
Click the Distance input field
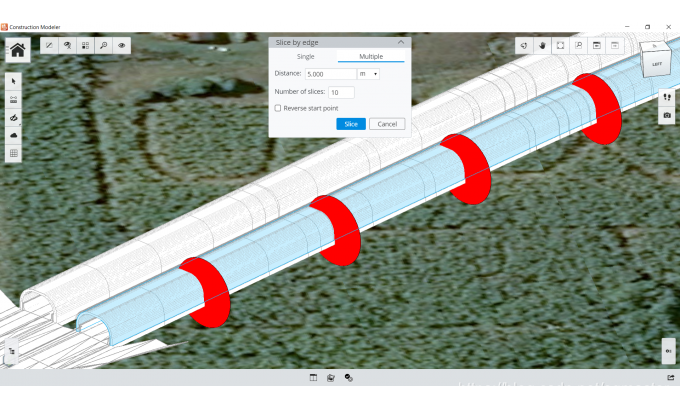(330, 74)
